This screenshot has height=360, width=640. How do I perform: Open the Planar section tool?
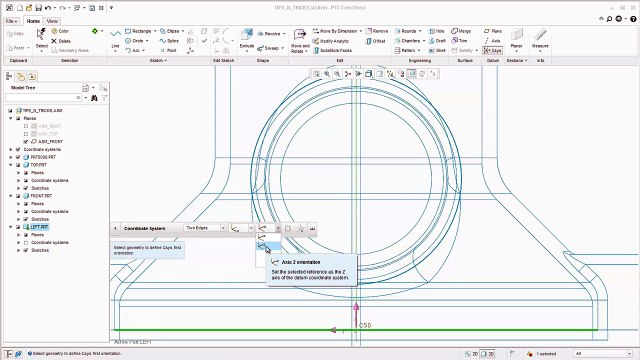[516, 39]
